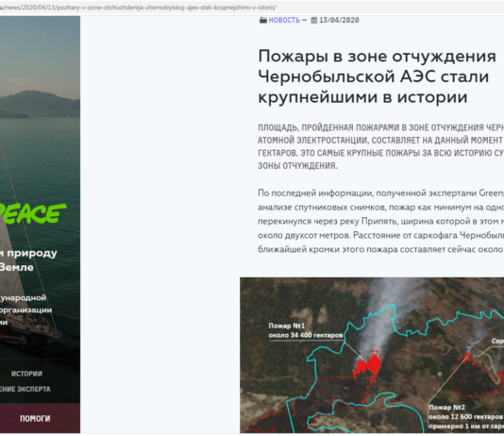The height and width of the screenshot is (436, 504).
Task: Open the ИСТОРИИ sidebar menu item
Action: click(x=26, y=374)
